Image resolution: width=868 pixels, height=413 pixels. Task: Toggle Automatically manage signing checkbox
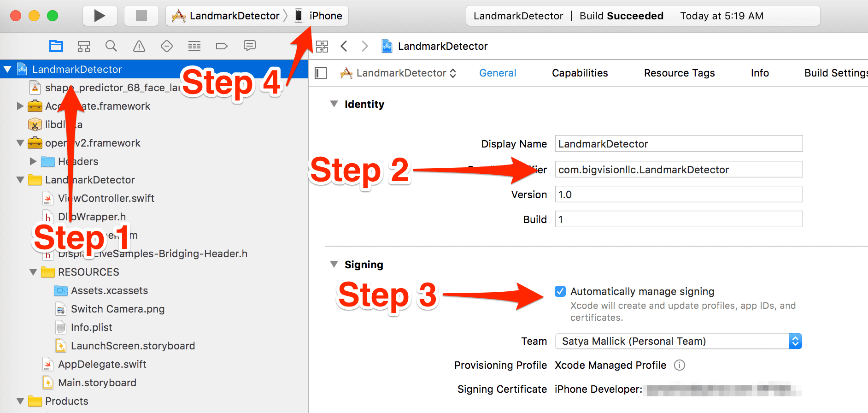pyautogui.click(x=560, y=291)
